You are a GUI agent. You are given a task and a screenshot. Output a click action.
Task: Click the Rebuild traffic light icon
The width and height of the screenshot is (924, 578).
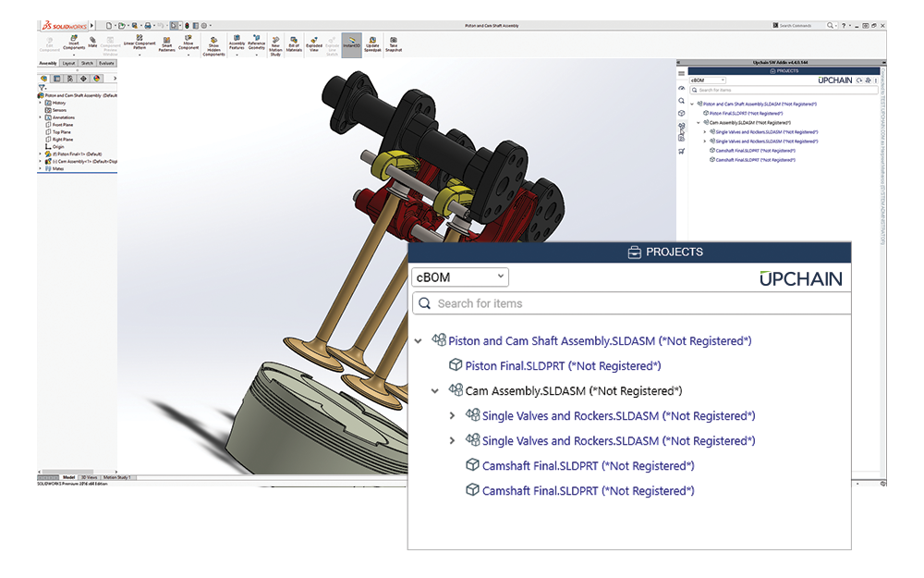(188, 25)
